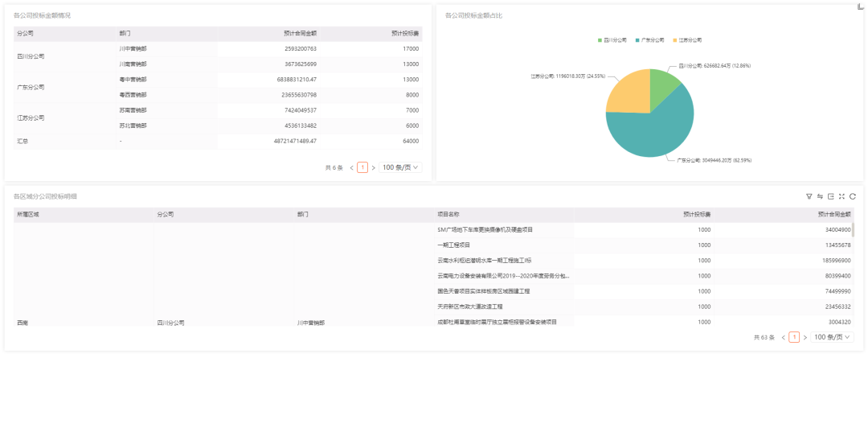Click the export icon in detail panel toolbar
The height and width of the screenshot is (424, 868).
click(831, 196)
